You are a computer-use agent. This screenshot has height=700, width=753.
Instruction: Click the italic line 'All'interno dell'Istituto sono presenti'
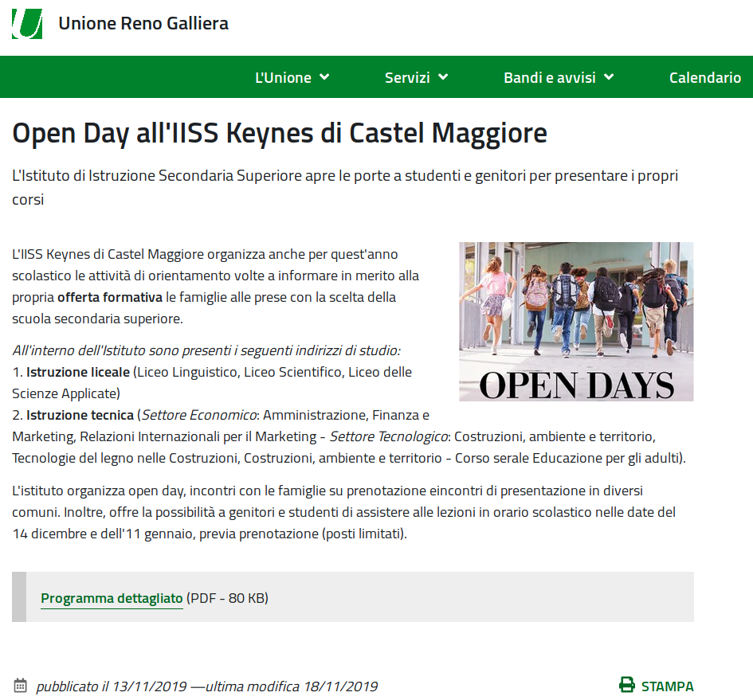pyautogui.click(x=206, y=350)
